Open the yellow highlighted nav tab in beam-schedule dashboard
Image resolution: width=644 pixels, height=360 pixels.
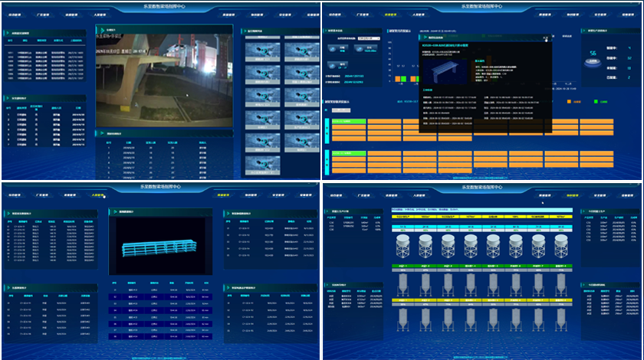coord(390,15)
